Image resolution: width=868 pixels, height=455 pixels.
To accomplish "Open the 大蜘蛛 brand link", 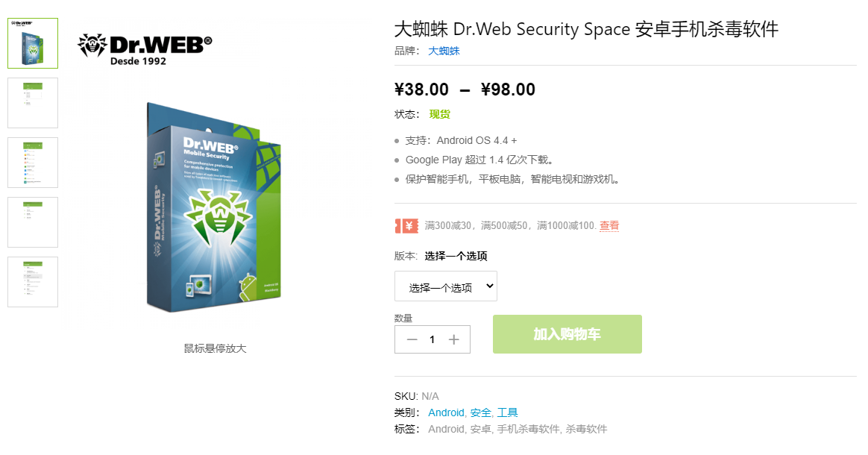I will pyautogui.click(x=444, y=51).
